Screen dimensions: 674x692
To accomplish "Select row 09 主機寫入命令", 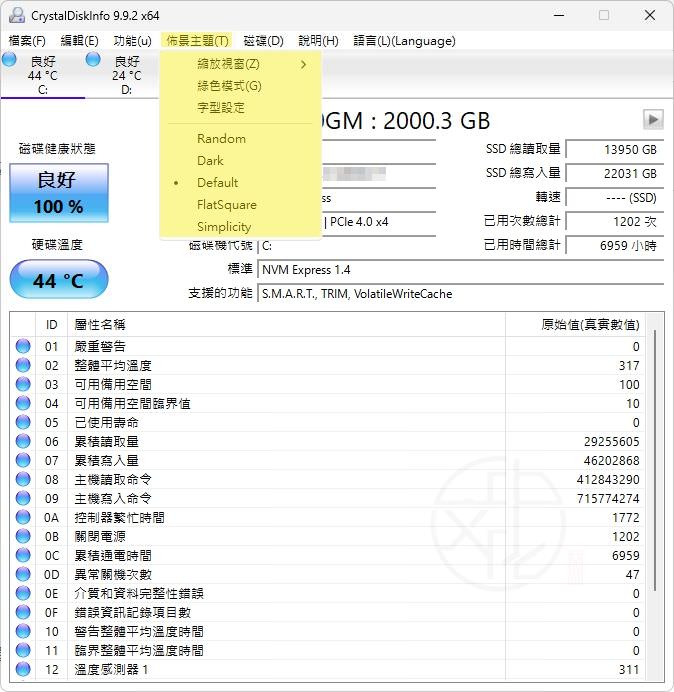I will click(328, 498).
